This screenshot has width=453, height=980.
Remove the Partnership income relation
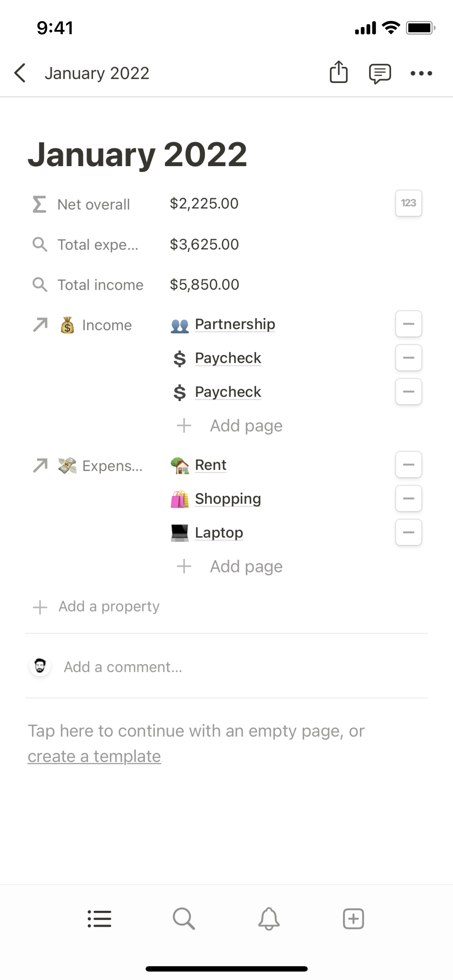[x=408, y=324]
